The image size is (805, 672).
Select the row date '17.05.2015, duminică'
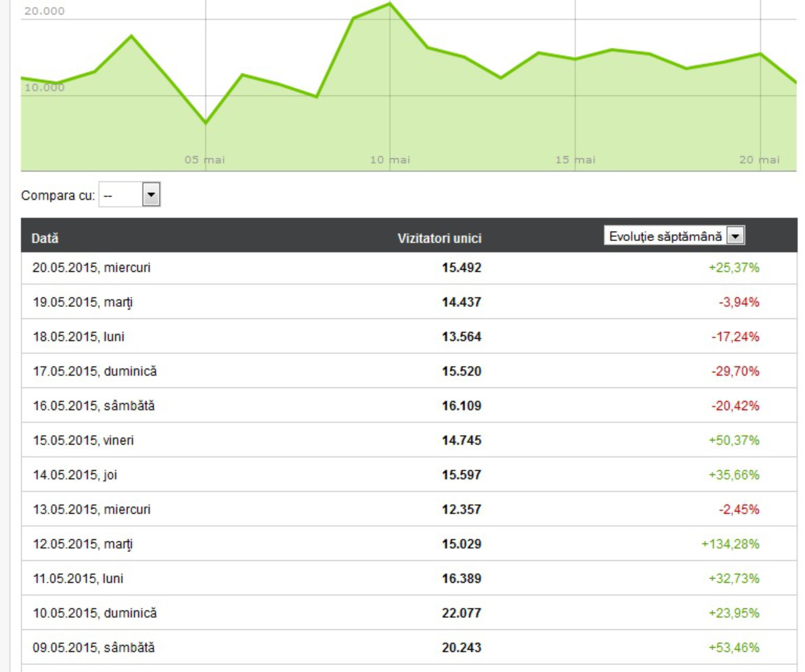95,371
